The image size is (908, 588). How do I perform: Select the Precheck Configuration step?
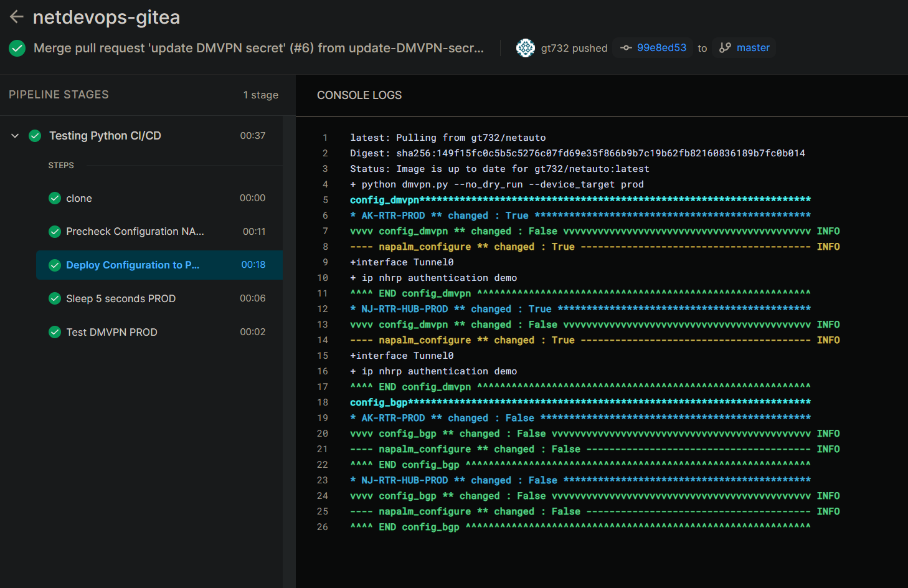pos(135,232)
